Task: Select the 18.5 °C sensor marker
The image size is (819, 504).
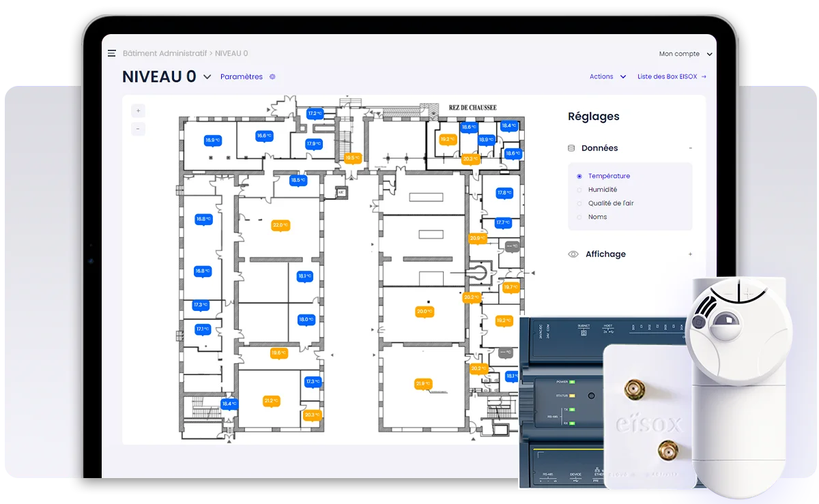Action: coord(298,181)
